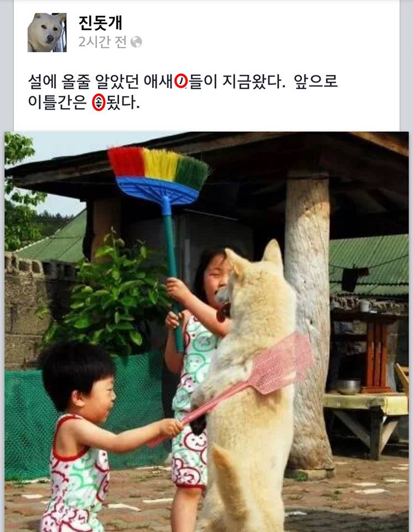Select the second text line starting with 이틀간은

click(x=84, y=102)
